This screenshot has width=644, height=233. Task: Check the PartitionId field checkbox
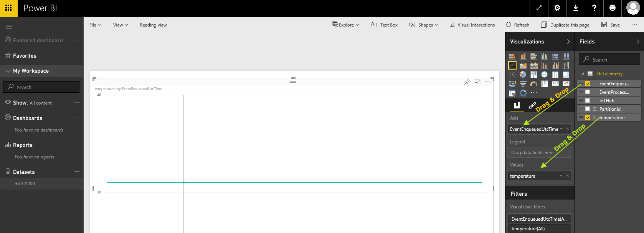(588, 109)
